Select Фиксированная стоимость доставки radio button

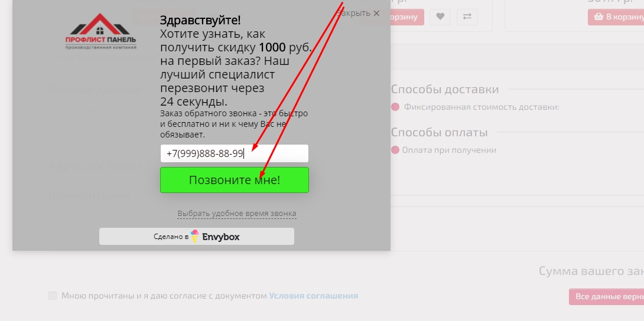395,107
